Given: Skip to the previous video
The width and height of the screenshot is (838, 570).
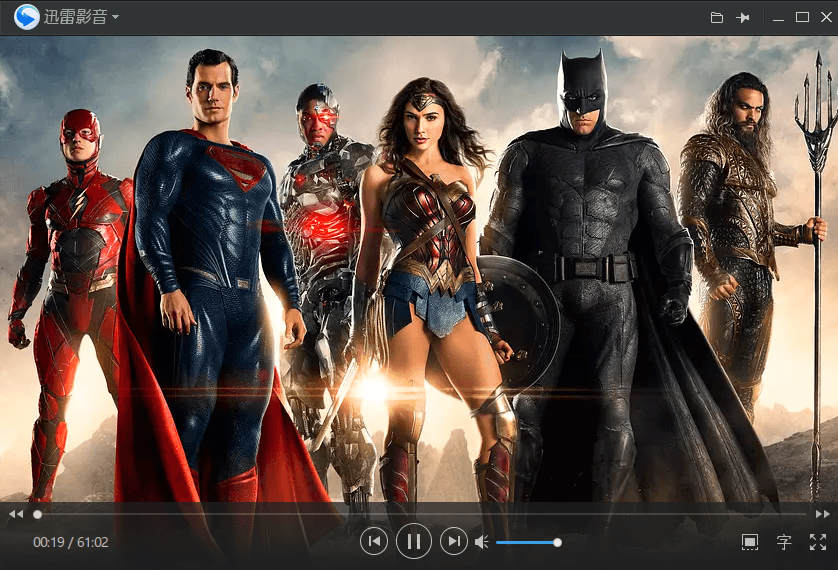Looking at the screenshot, I should point(373,542).
